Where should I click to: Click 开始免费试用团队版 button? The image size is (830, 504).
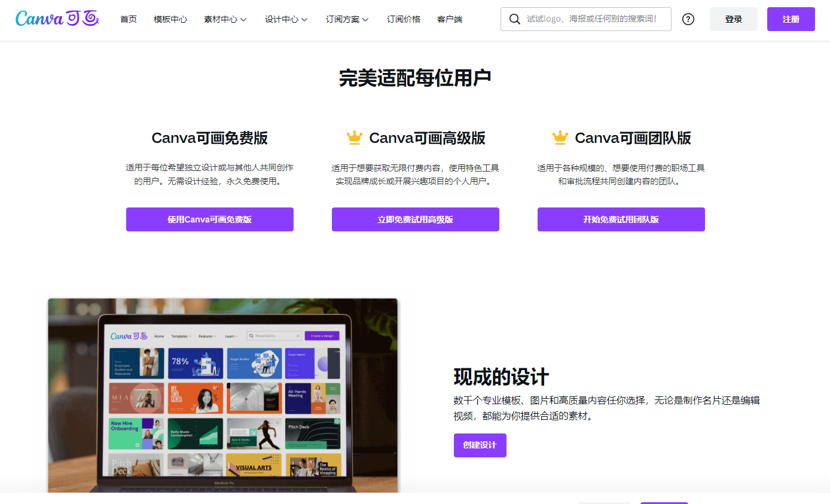click(x=621, y=219)
